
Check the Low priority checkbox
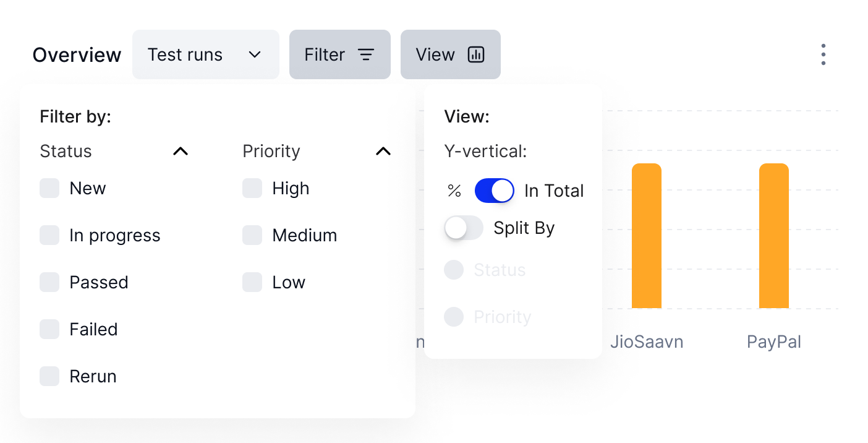pos(252,282)
